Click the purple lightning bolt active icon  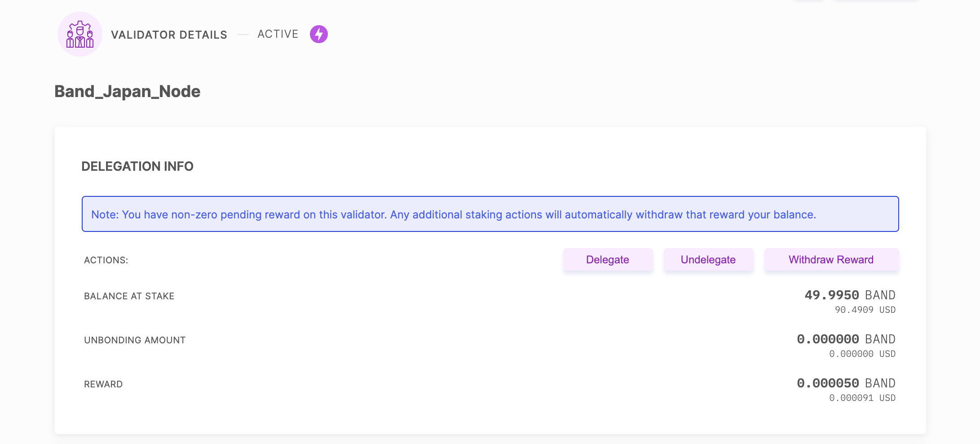point(319,34)
